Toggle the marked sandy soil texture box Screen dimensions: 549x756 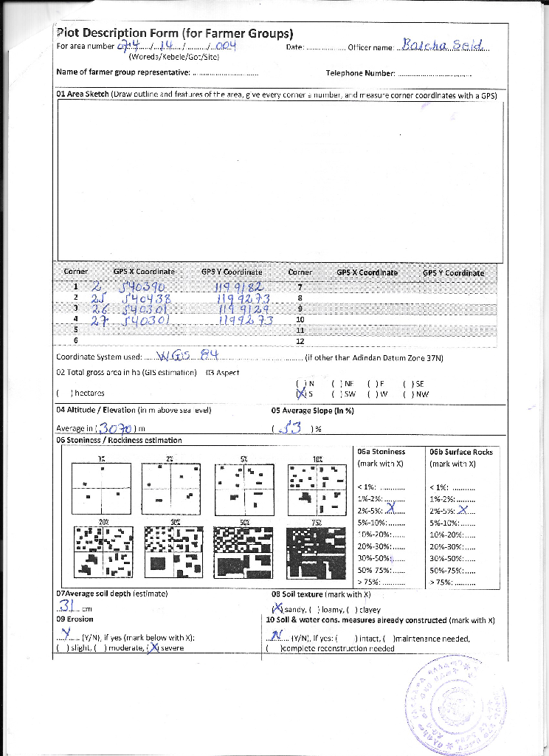coord(277,609)
